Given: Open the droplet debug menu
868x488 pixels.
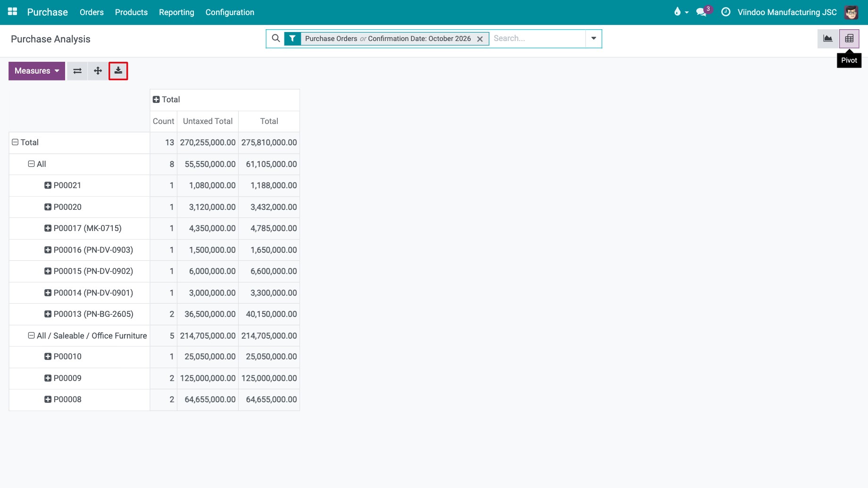Looking at the screenshot, I should click(681, 12).
